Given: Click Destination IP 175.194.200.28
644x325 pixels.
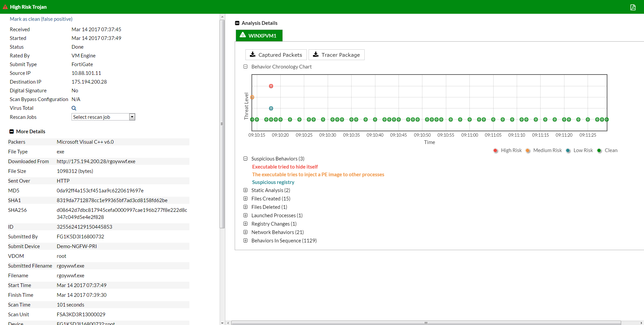Looking at the screenshot, I should [x=89, y=82].
